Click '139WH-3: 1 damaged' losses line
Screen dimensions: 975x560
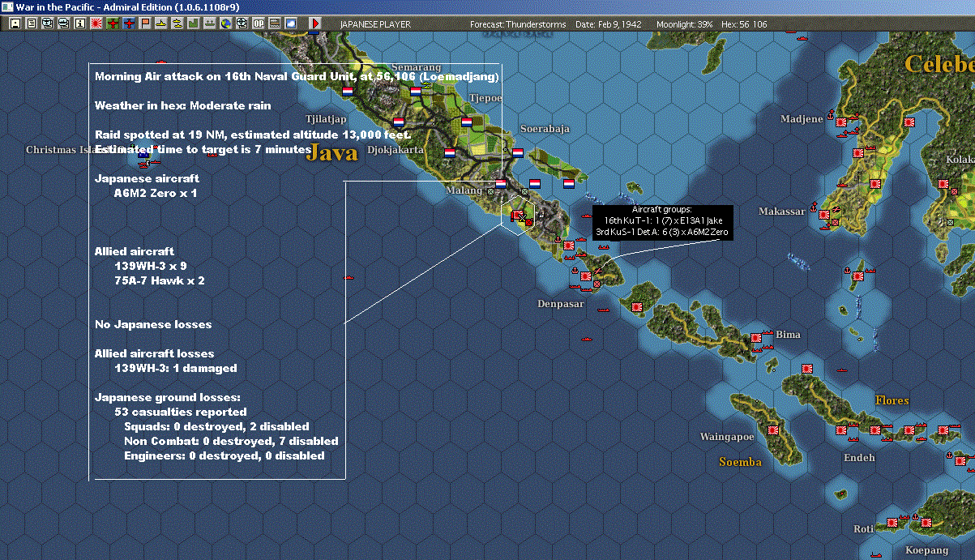(x=176, y=368)
